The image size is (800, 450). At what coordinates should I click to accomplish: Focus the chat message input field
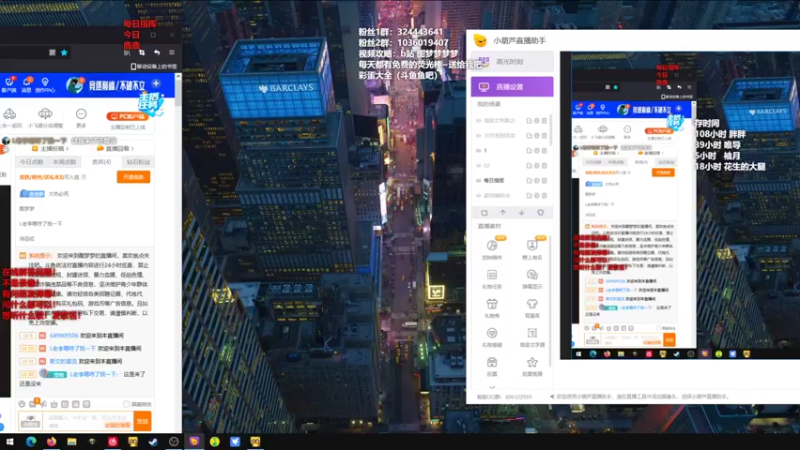pos(89,421)
